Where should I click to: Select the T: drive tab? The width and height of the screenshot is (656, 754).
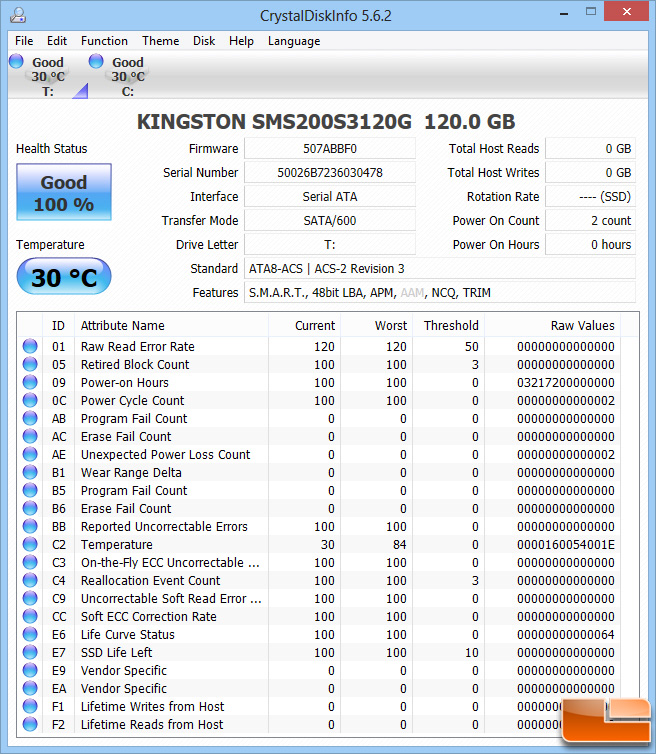pos(48,76)
